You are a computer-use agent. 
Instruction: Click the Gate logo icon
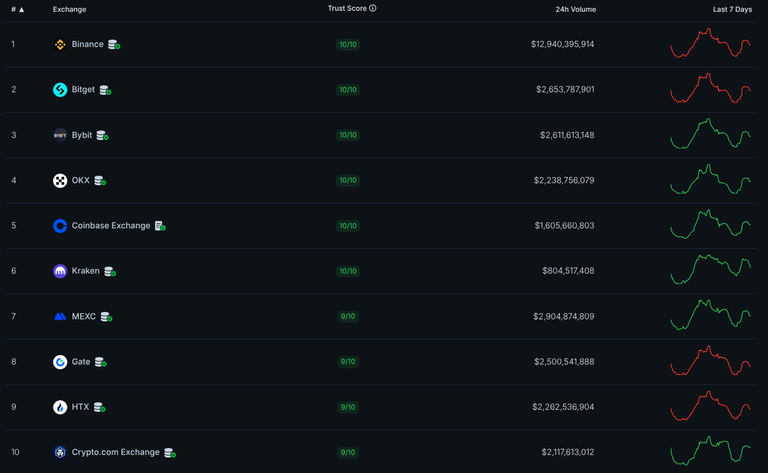click(x=60, y=362)
